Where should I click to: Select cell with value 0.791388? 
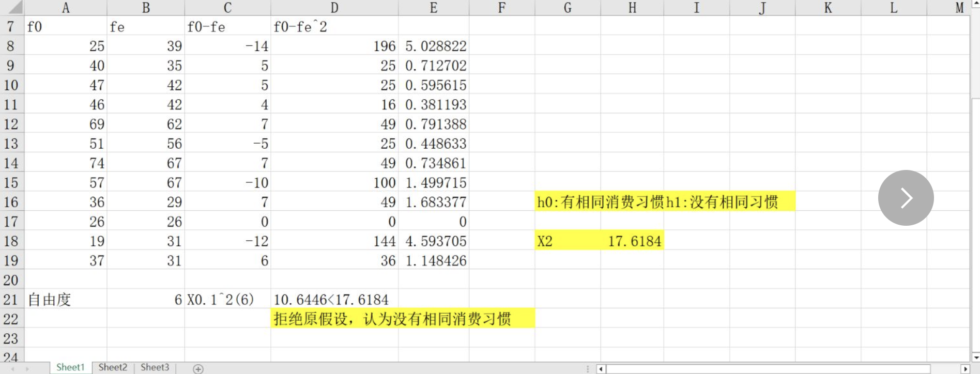[x=434, y=124]
